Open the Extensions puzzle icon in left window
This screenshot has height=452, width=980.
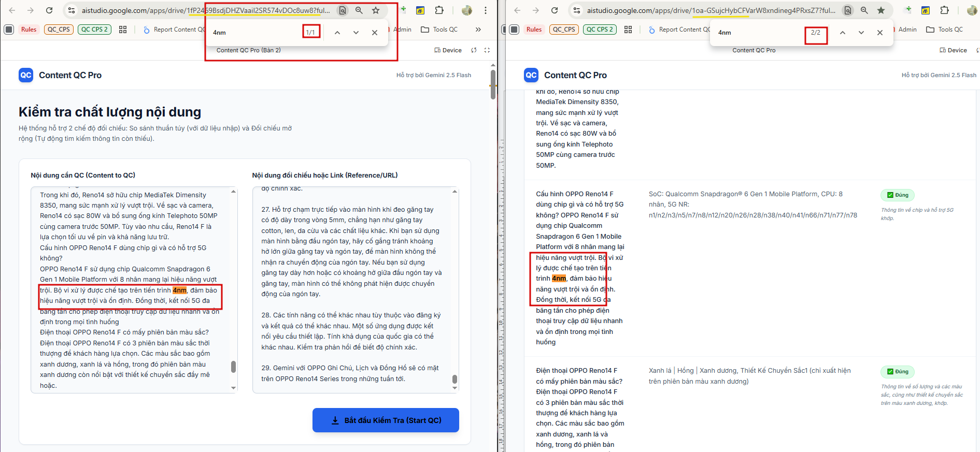coord(439,10)
